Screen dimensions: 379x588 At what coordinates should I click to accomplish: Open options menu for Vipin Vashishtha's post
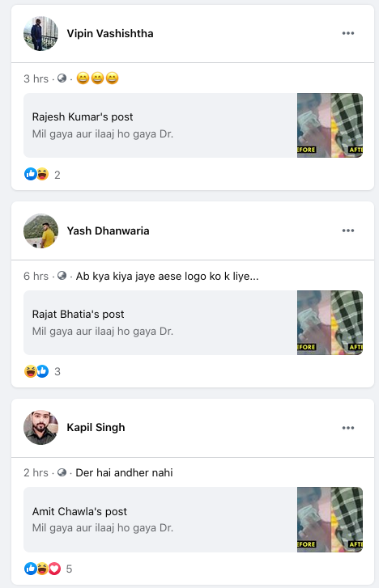(348, 33)
